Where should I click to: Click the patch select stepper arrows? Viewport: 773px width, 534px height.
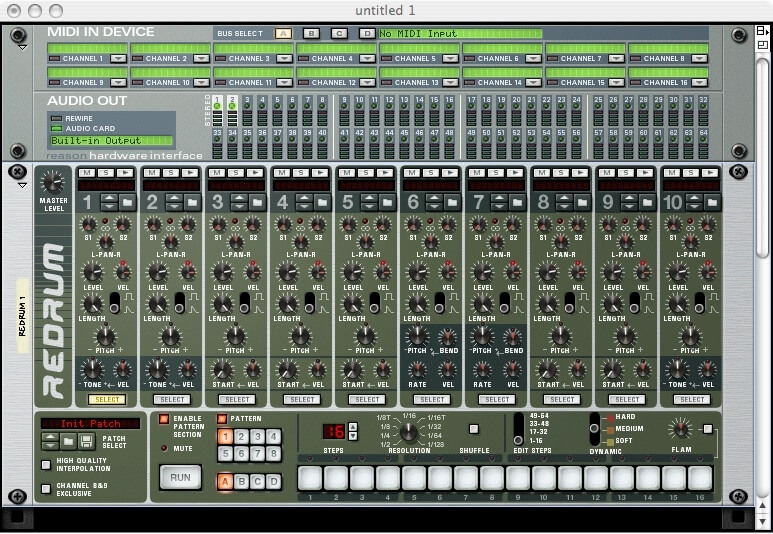pos(50,441)
